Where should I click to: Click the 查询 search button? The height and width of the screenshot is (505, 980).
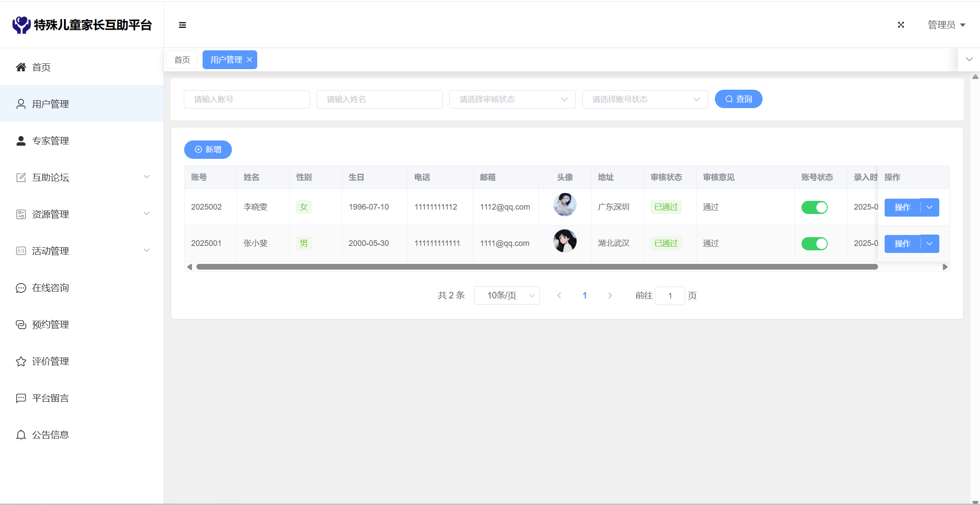coord(738,99)
